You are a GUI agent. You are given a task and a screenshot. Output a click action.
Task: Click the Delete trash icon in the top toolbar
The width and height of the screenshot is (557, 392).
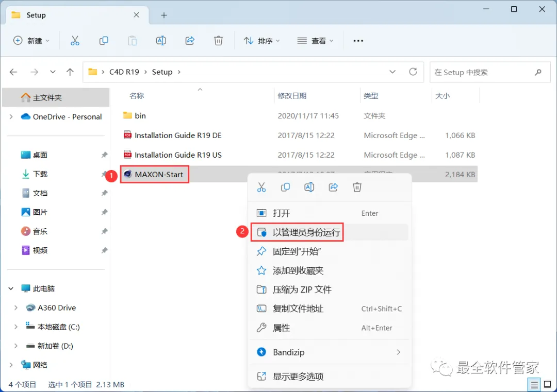pos(218,41)
